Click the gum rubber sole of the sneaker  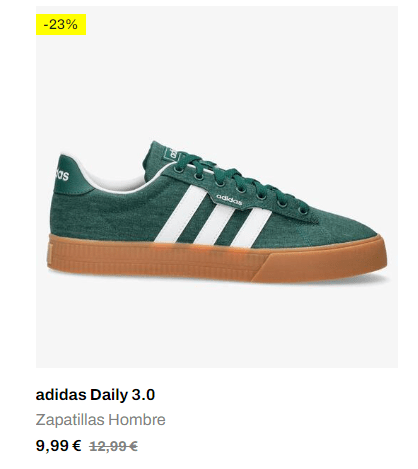point(217,258)
